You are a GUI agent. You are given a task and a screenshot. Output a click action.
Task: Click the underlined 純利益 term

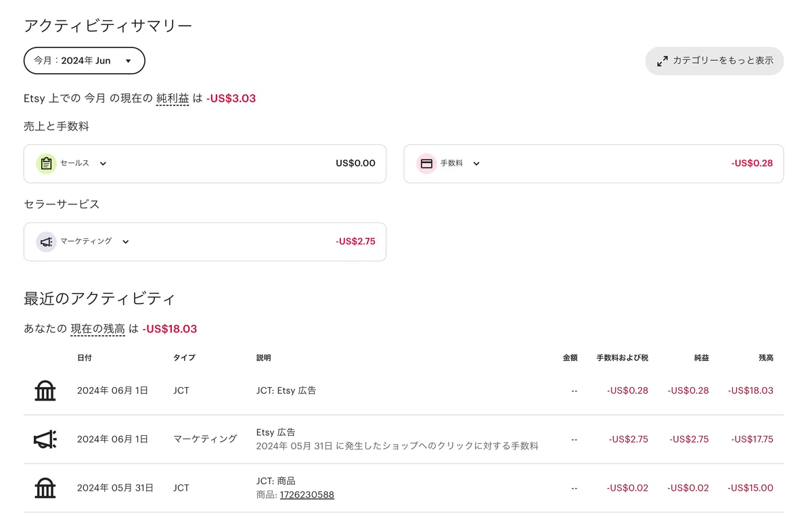(173, 99)
